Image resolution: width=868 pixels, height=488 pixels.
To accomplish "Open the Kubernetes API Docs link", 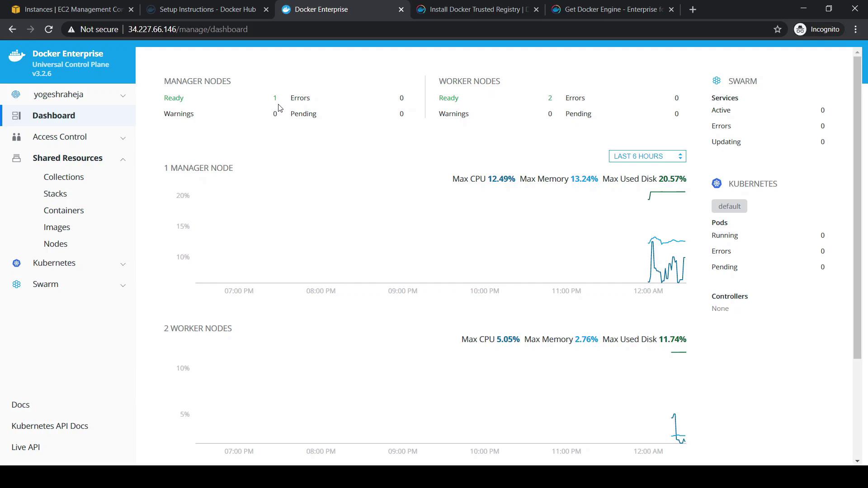I will click(x=50, y=426).
